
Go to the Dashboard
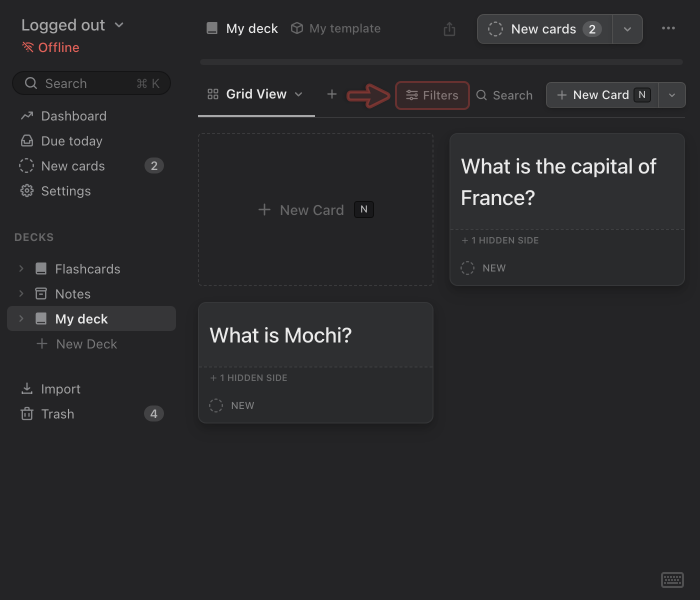(x=73, y=116)
